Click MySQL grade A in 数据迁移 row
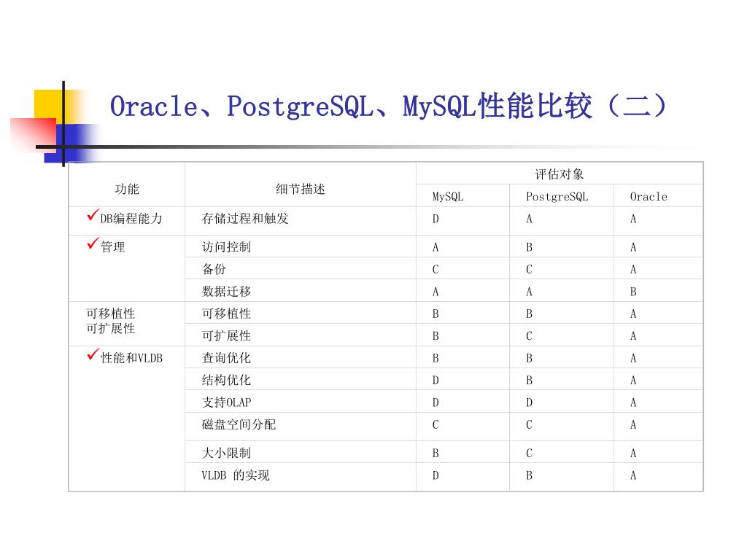Screen dimensions: 747x560 pos(436,292)
